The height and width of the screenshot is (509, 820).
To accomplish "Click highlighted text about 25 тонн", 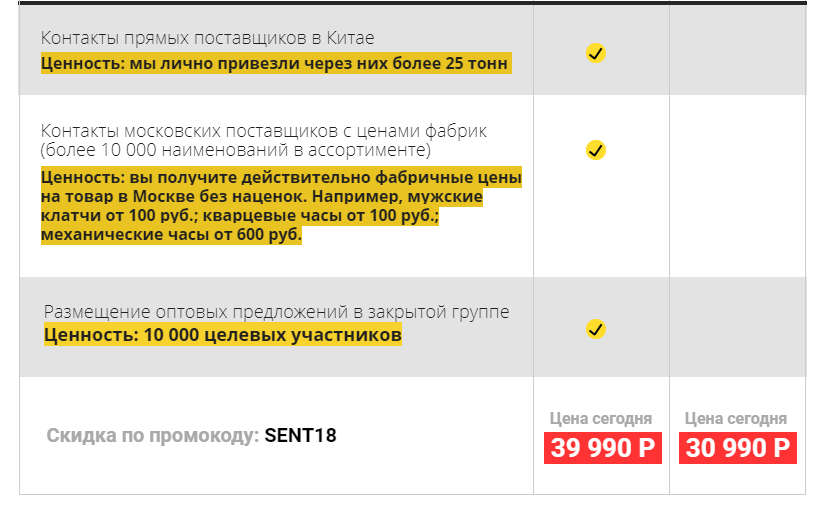I will [275, 64].
